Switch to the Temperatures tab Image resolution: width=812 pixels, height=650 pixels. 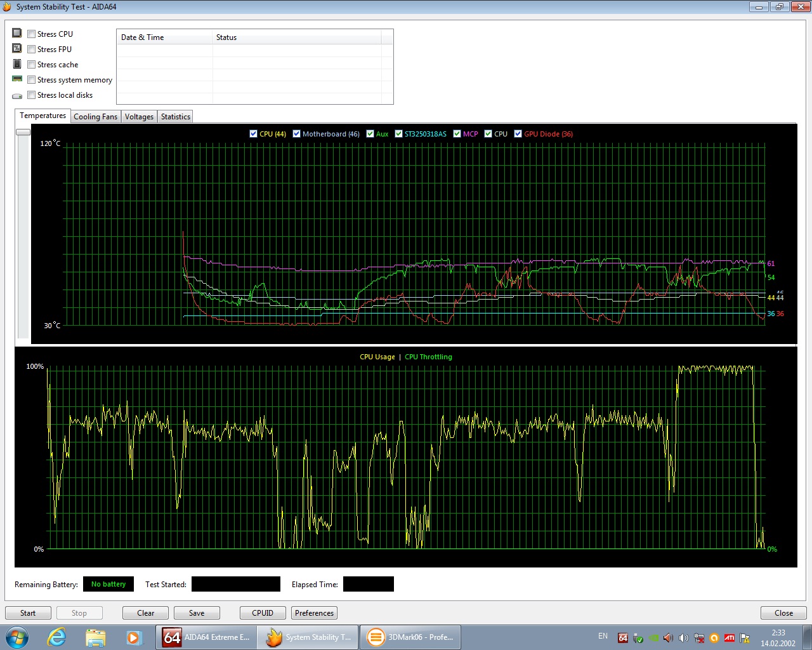(43, 116)
